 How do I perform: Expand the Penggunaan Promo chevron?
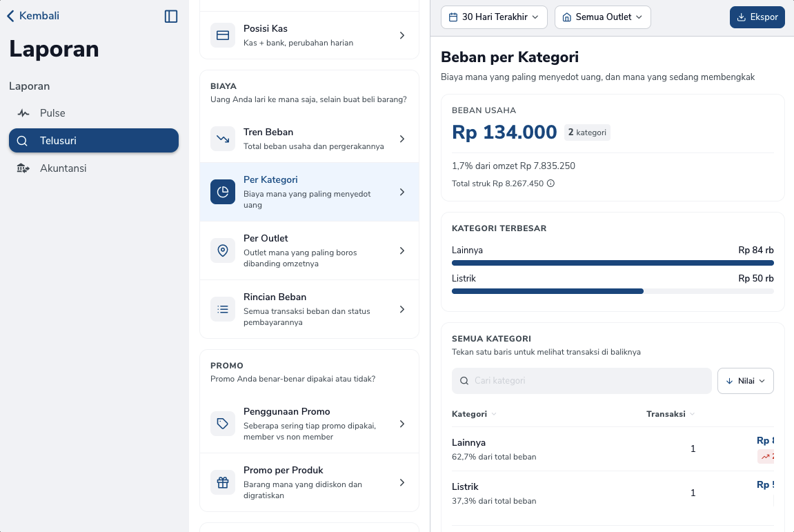pyautogui.click(x=402, y=424)
